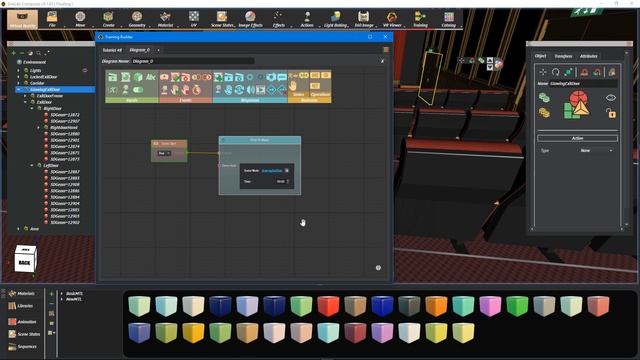
Task: Collapse the LeftDoor tree node
Action: pos(32,165)
